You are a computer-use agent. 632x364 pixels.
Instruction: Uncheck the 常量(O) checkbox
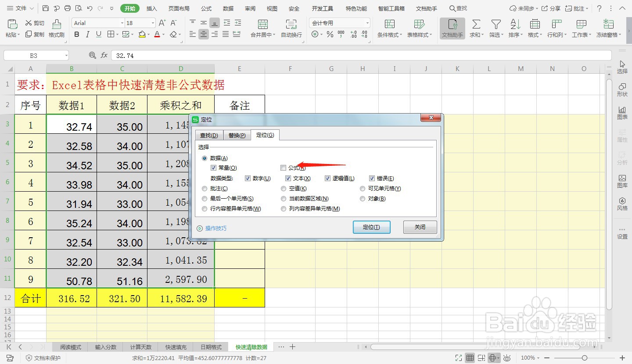point(213,168)
